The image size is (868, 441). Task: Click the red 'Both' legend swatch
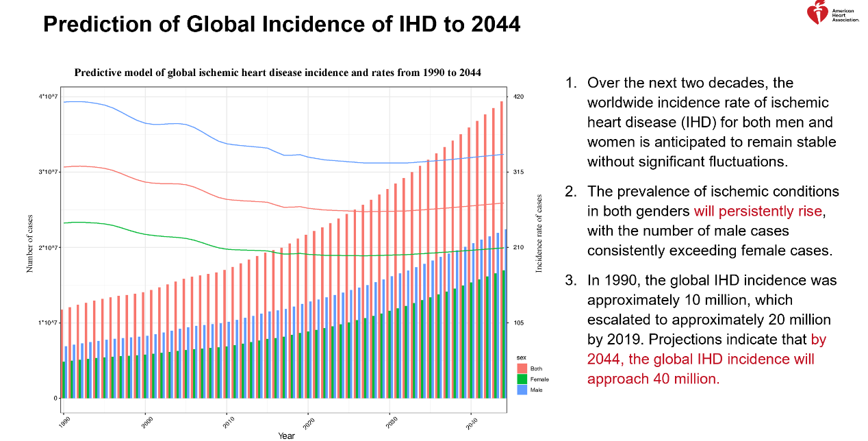coord(521,368)
